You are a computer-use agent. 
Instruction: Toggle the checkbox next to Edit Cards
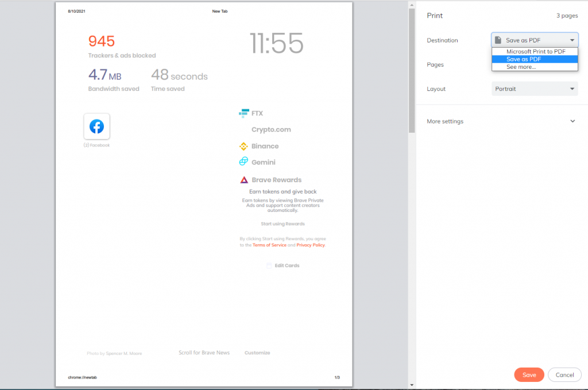(x=269, y=265)
